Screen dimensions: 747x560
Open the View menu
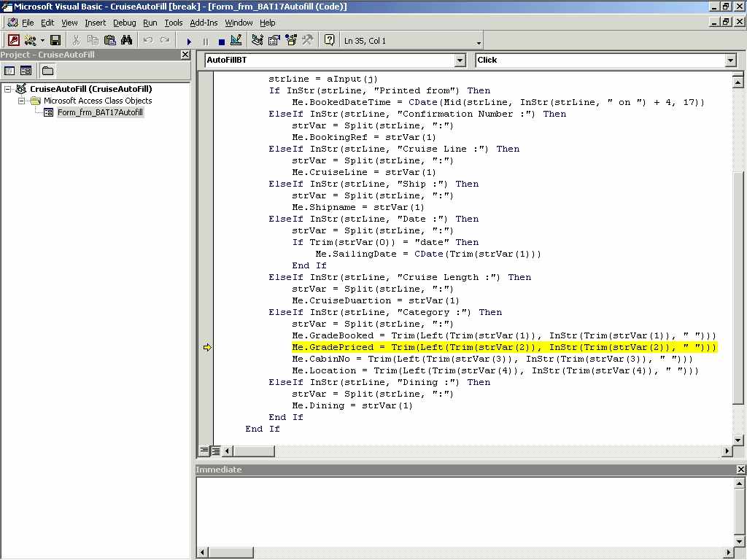[x=69, y=23]
